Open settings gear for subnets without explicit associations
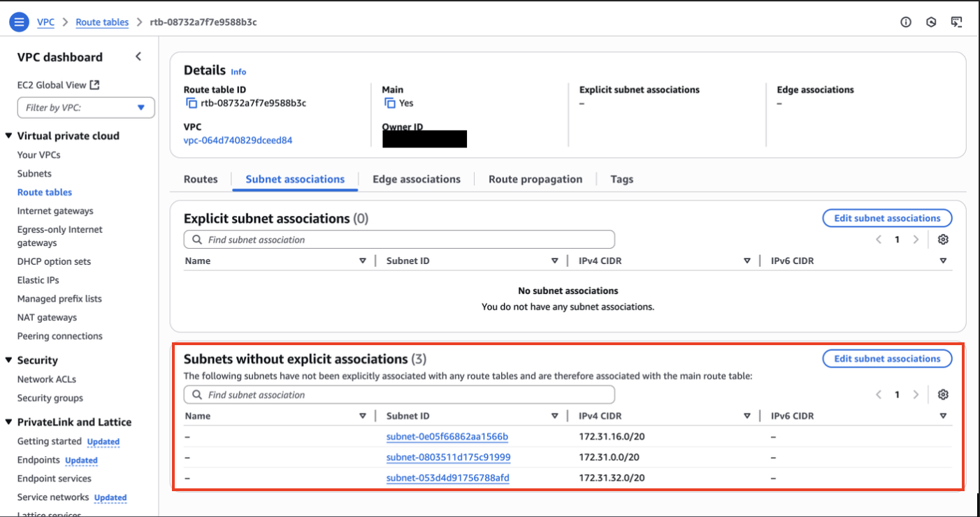The width and height of the screenshot is (980, 517). pos(943,395)
